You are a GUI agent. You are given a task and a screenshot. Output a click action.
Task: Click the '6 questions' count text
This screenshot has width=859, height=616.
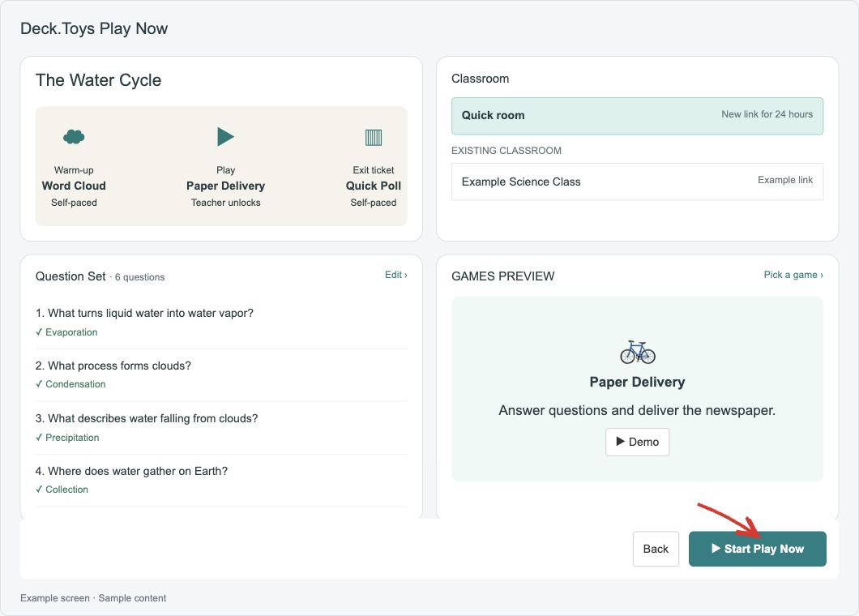tap(139, 277)
